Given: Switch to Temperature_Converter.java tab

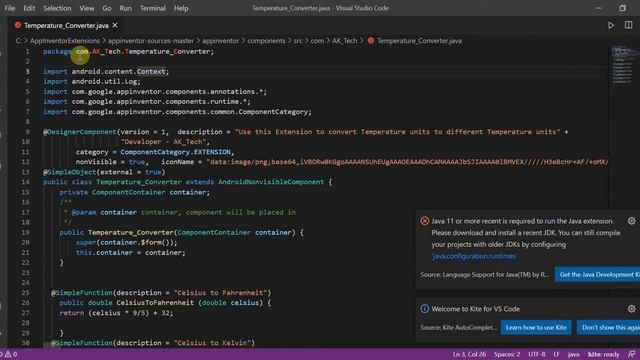Looking at the screenshot, I should click(66, 25).
